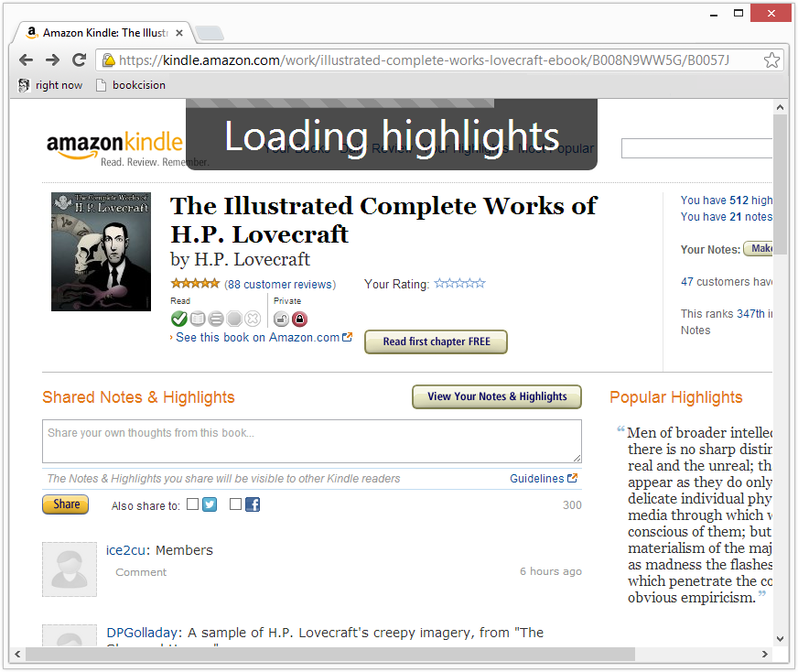
Task: Click Comment under ice2cu's note
Action: [141, 572]
